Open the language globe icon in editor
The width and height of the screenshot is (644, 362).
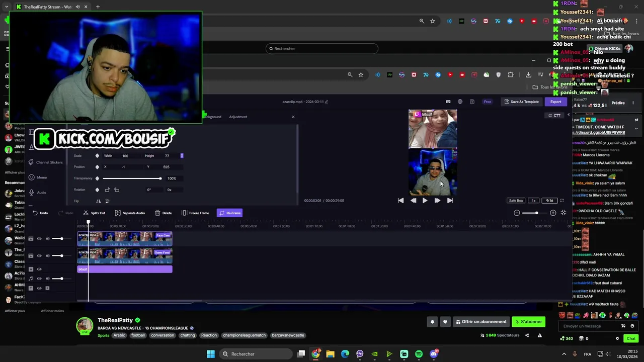[x=460, y=102]
